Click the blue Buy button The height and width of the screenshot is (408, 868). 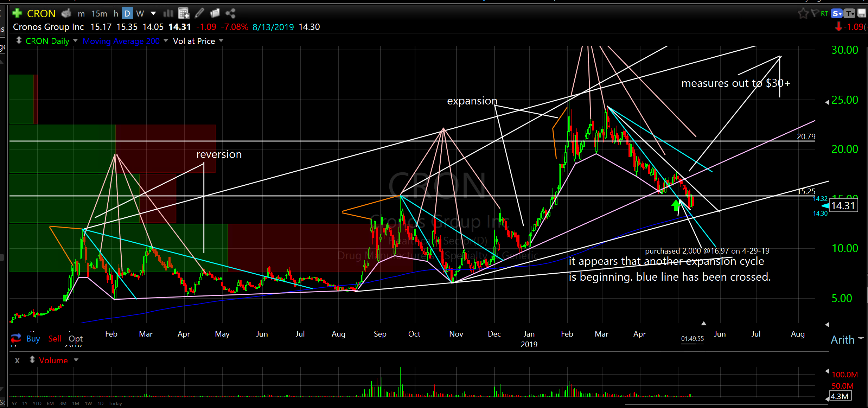pos(33,338)
